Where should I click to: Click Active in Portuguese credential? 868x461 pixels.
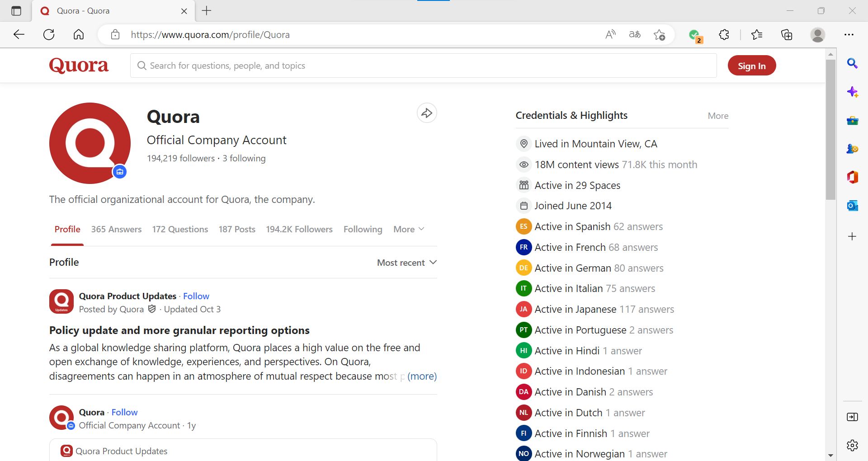(x=594, y=330)
